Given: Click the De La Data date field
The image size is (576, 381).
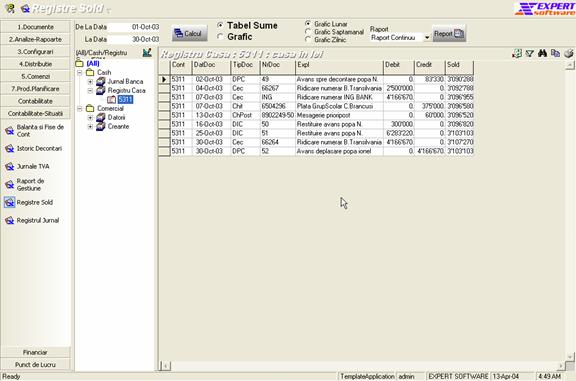Looking at the screenshot, I should coord(134,27).
